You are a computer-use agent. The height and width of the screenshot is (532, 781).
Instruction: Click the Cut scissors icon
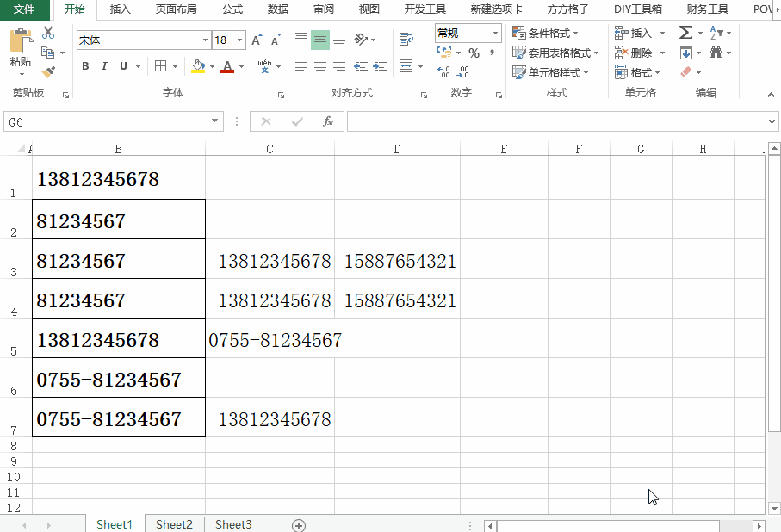[x=48, y=33]
